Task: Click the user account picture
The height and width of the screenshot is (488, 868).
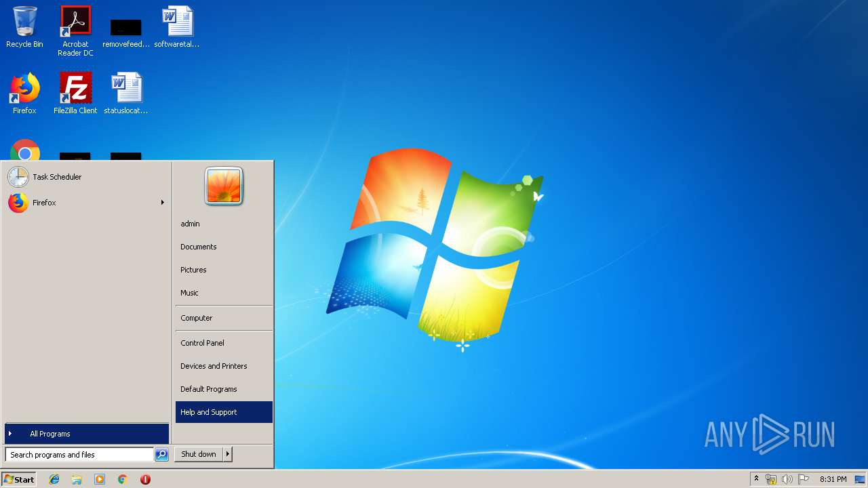Action: click(x=224, y=186)
